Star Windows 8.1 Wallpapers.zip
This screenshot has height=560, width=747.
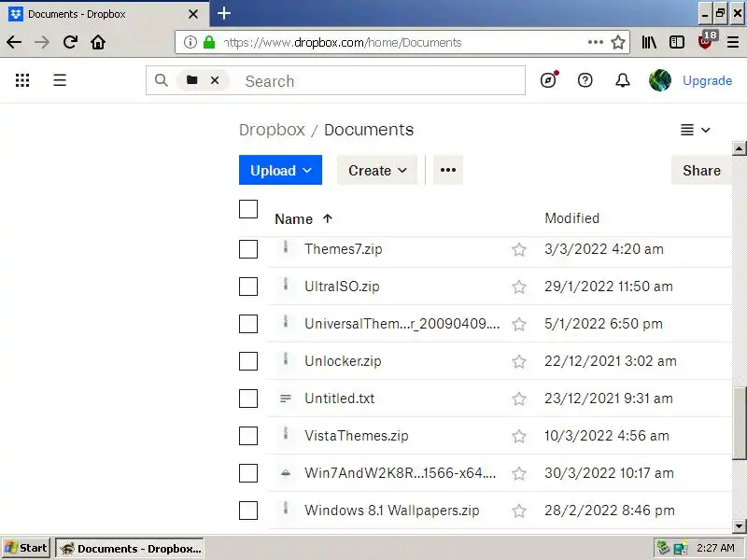519,511
